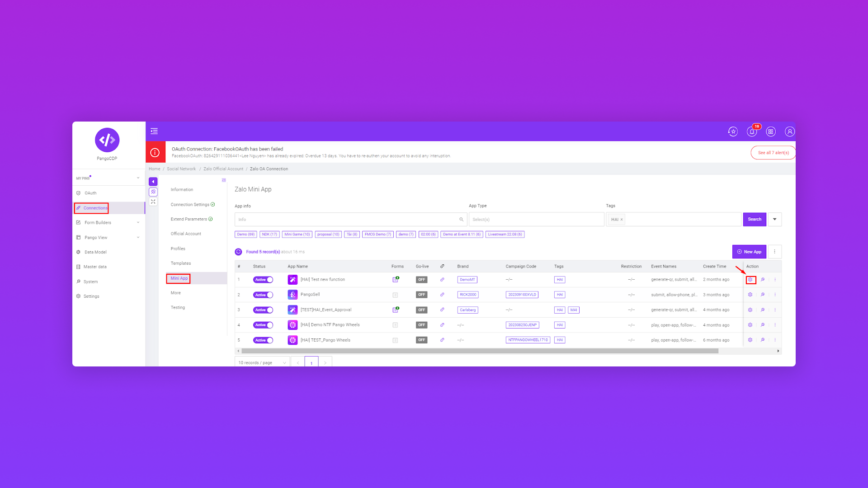The width and height of the screenshot is (868, 488).
Task: Open the App Type select dropdown
Action: [x=536, y=219]
